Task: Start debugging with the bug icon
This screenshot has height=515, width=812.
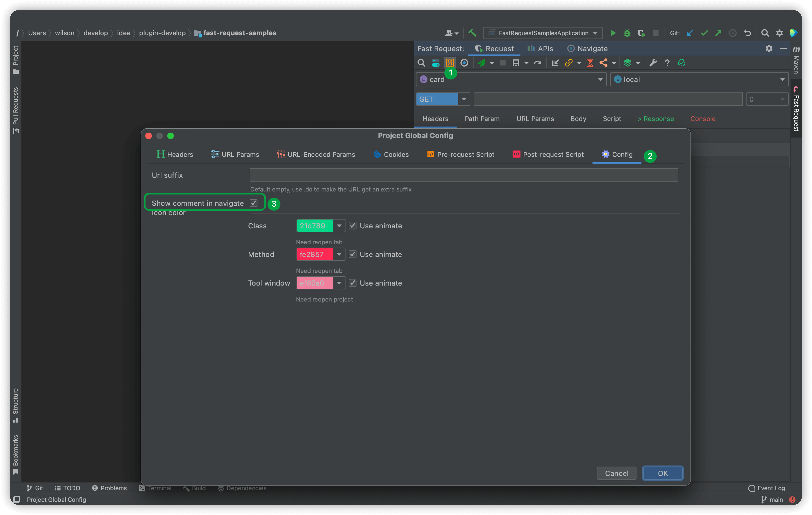Action: coord(627,33)
